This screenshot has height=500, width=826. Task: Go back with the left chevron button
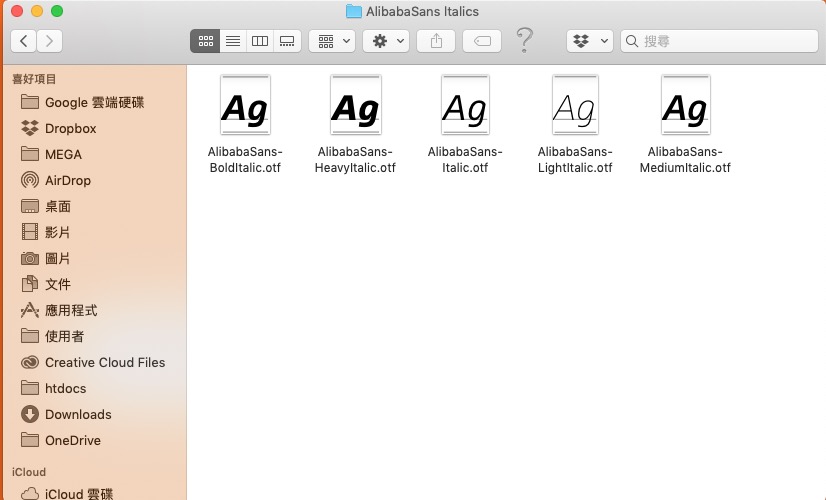pyautogui.click(x=23, y=41)
